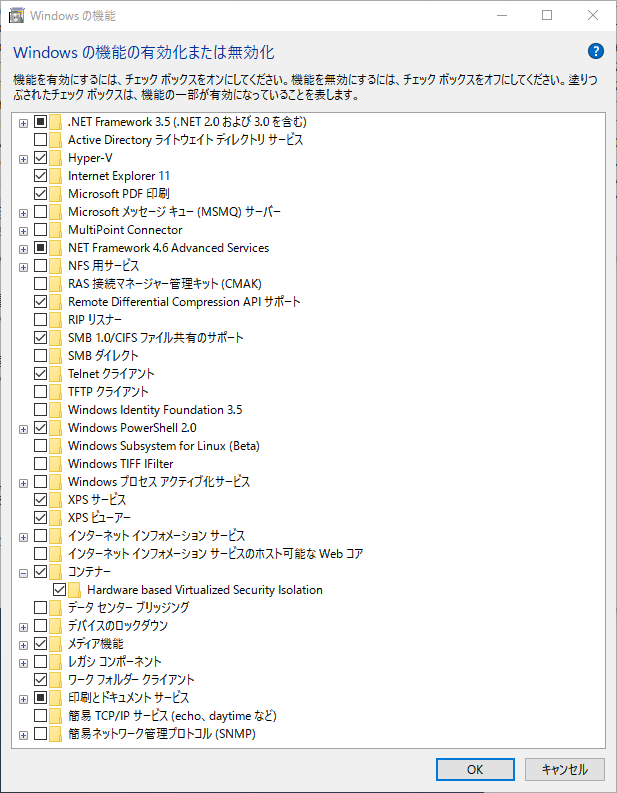This screenshot has width=617, height=793.
Task: Click the folder icon beside Internet Explorer 11
Action: 56,176
